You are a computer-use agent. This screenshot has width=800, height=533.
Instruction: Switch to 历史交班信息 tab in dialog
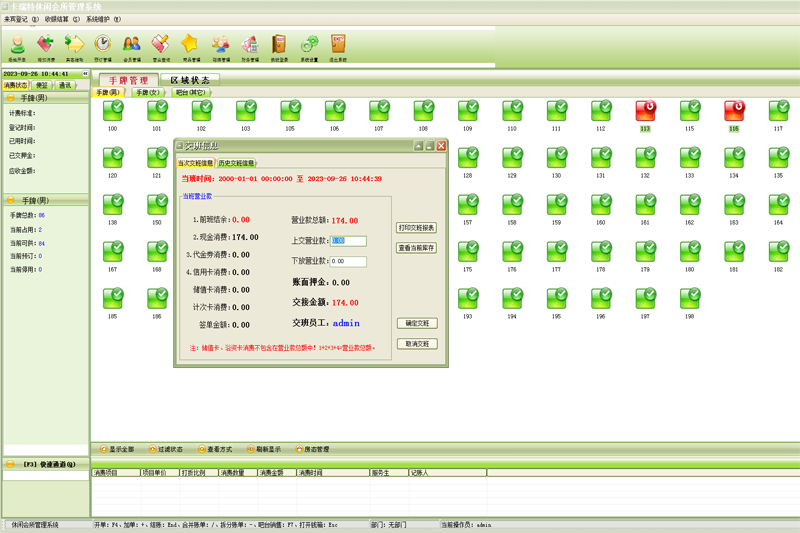(237, 163)
